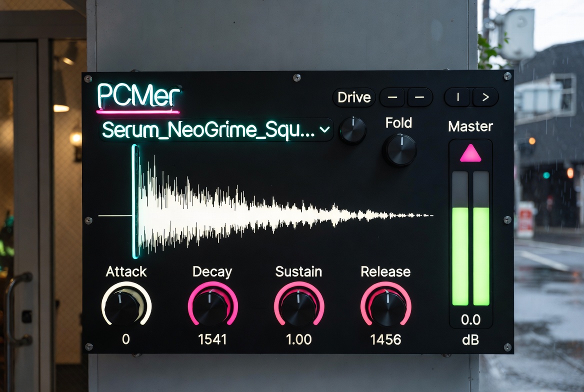Click the Fold knob
Screen dimensions: 584x392
399,149
